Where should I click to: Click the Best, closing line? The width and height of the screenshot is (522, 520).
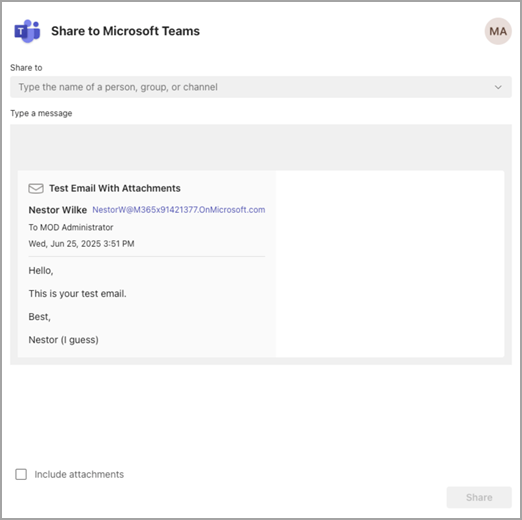(x=40, y=317)
